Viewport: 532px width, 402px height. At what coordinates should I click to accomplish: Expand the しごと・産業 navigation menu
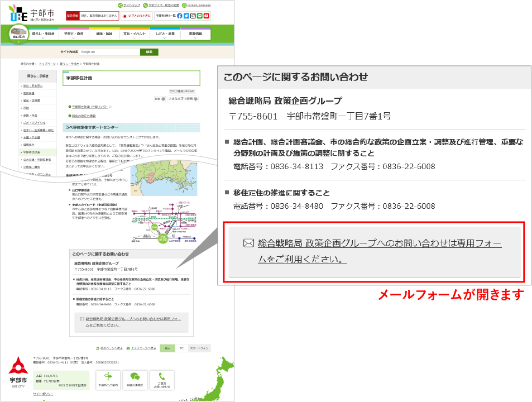pyautogui.click(x=165, y=34)
